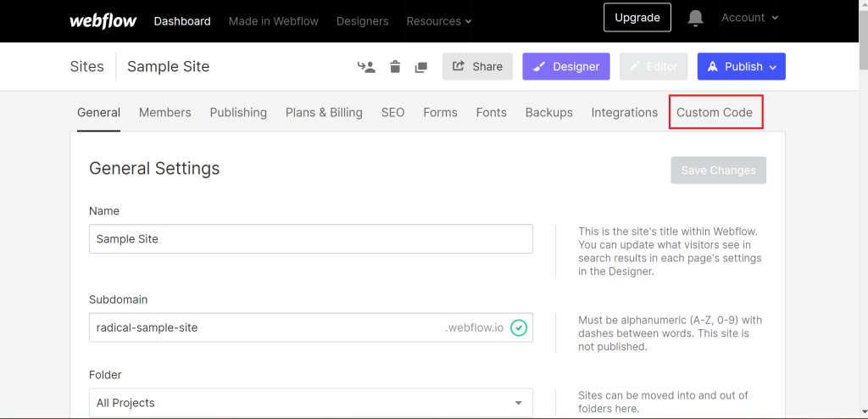Open the Fonts tab
The image size is (868, 419).
491,113
